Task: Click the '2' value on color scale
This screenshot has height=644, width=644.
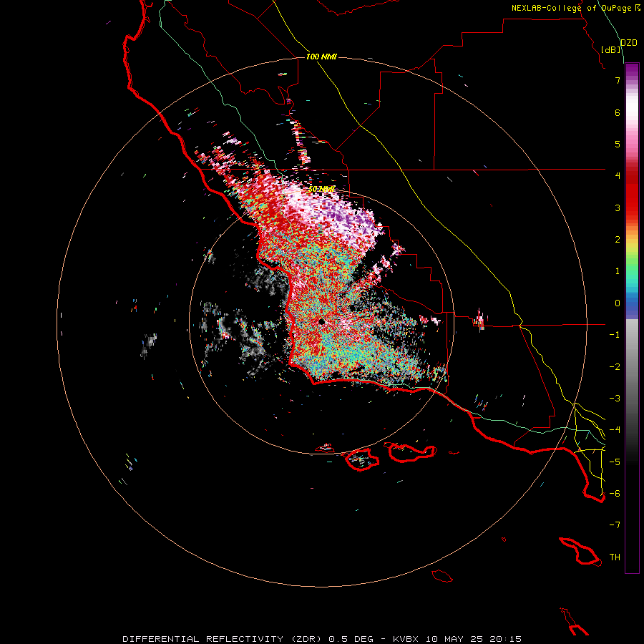Action: tap(618, 240)
